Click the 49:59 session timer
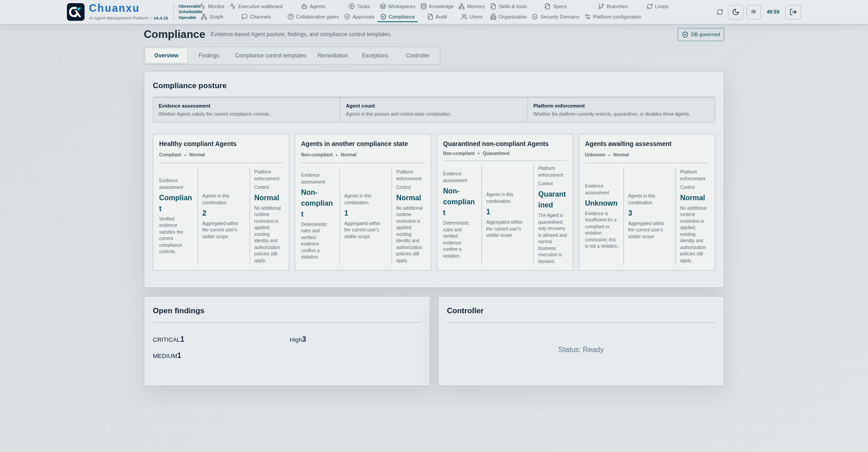The image size is (868, 452). pos(773,12)
